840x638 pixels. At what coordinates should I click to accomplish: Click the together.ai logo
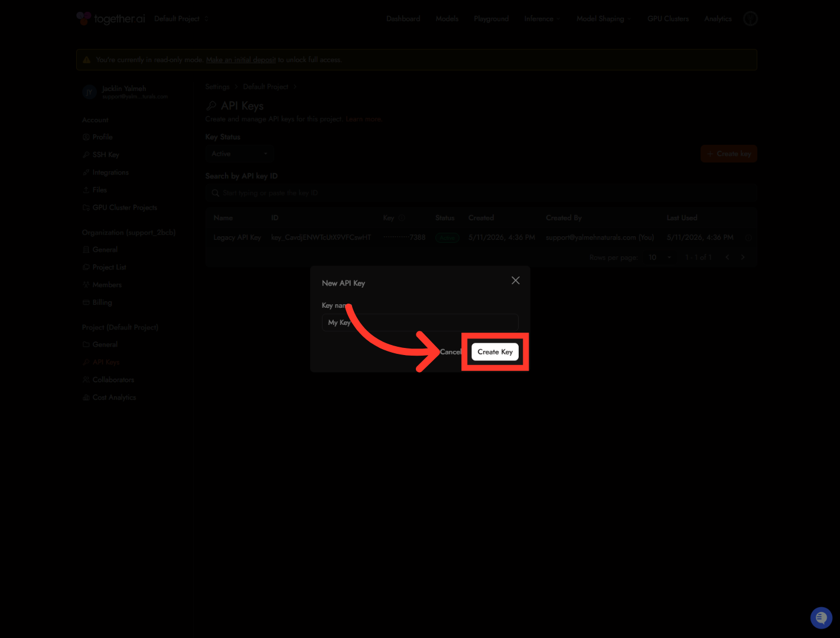[x=110, y=19]
